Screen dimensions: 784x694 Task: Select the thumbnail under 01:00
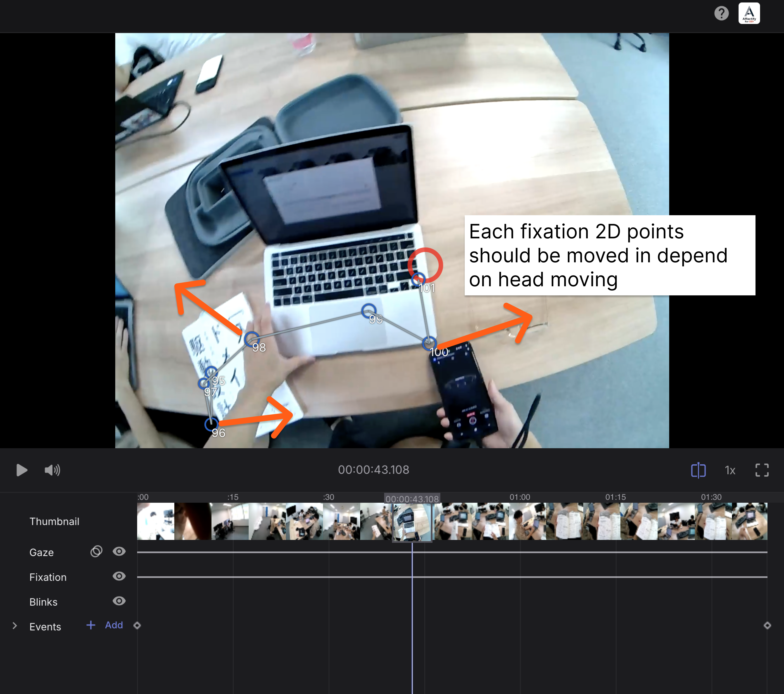point(528,521)
